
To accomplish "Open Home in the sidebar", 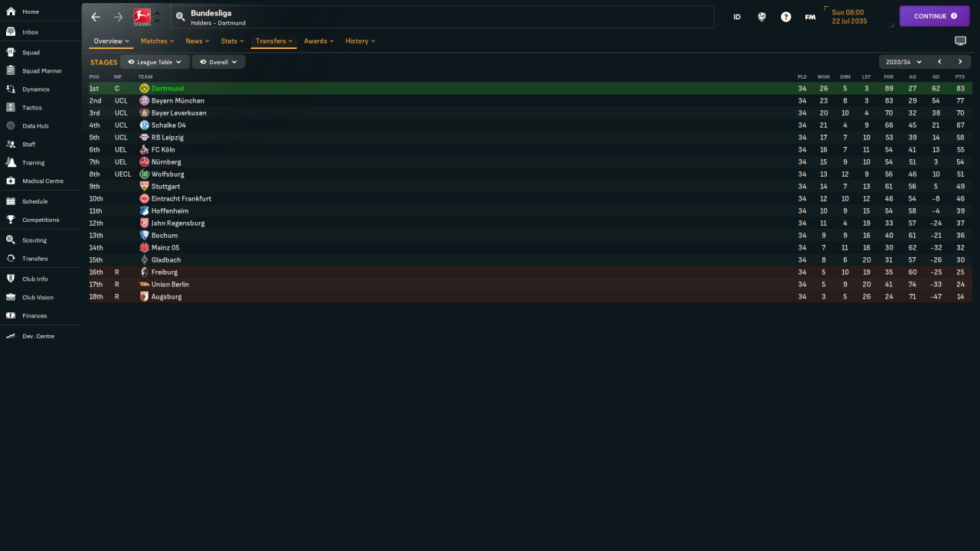I will click(x=31, y=12).
